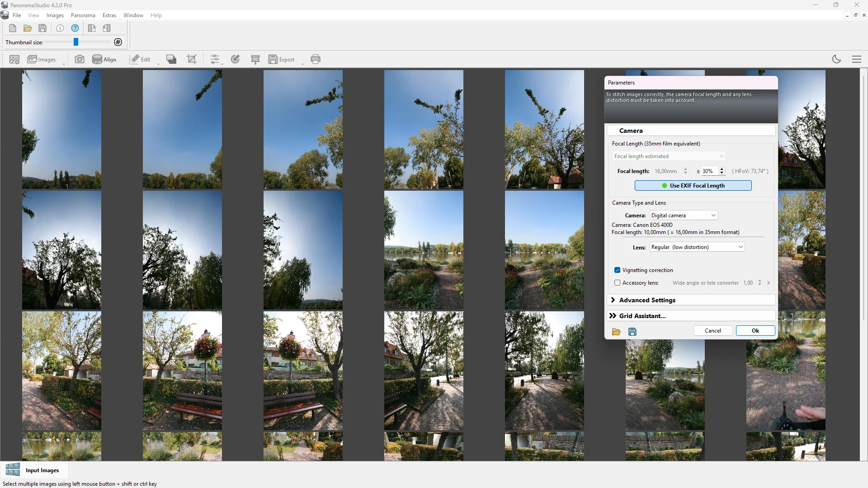Open the Help menu
The width and height of the screenshot is (868, 488).
tap(156, 15)
